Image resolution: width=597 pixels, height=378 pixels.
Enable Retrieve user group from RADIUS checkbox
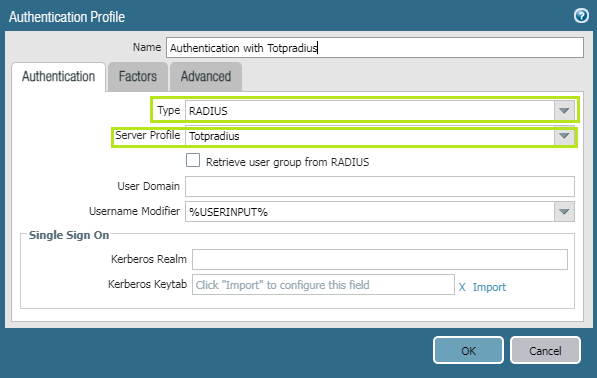pos(193,161)
